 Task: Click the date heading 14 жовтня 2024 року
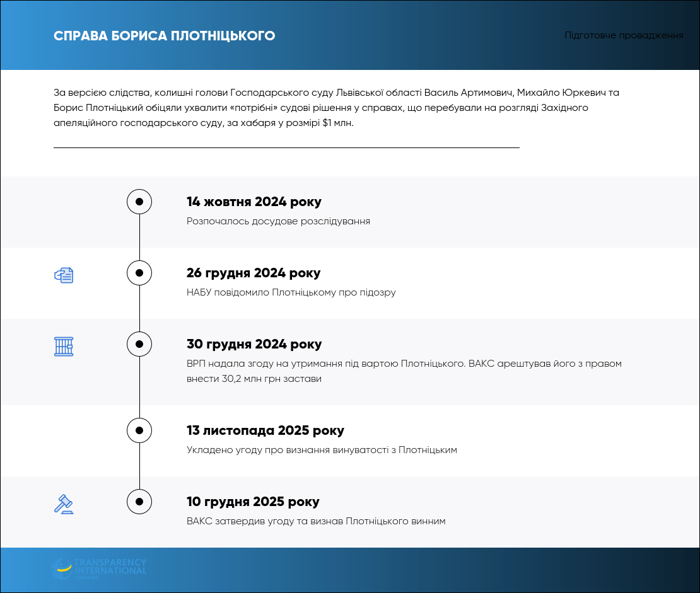[254, 202]
